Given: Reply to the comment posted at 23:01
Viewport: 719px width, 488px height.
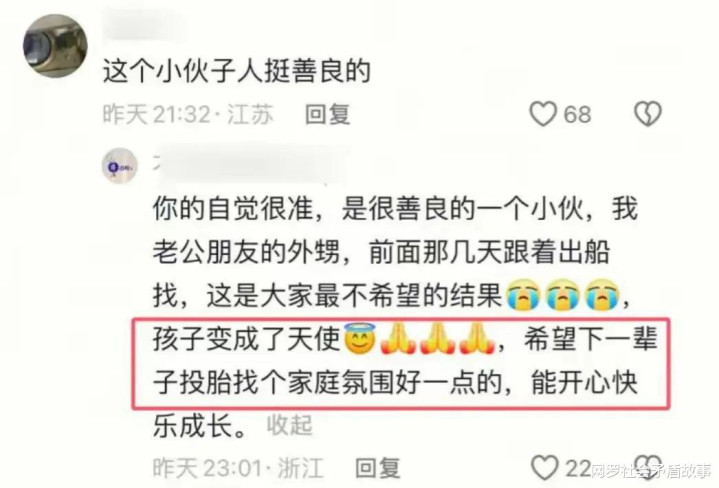Looking at the screenshot, I should pyautogui.click(x=377, y=468).
